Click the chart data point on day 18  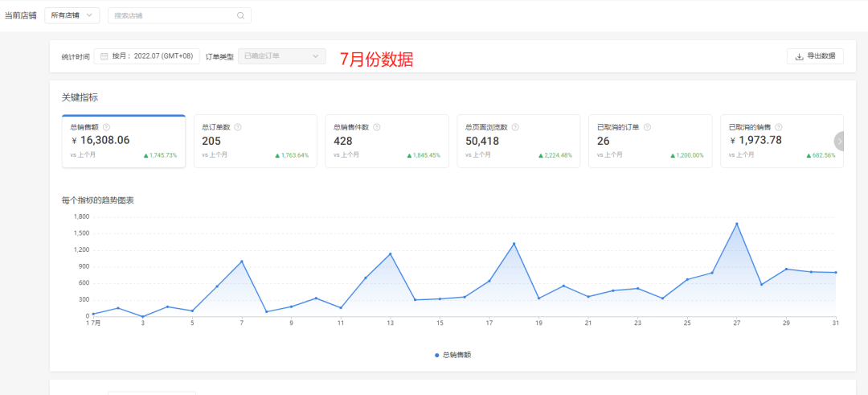point(514,244)
